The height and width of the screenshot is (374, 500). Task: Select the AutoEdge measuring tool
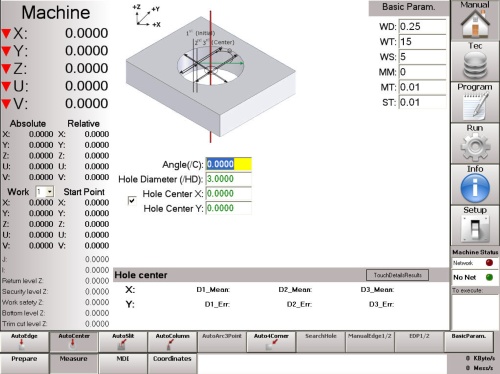(24, 342)
